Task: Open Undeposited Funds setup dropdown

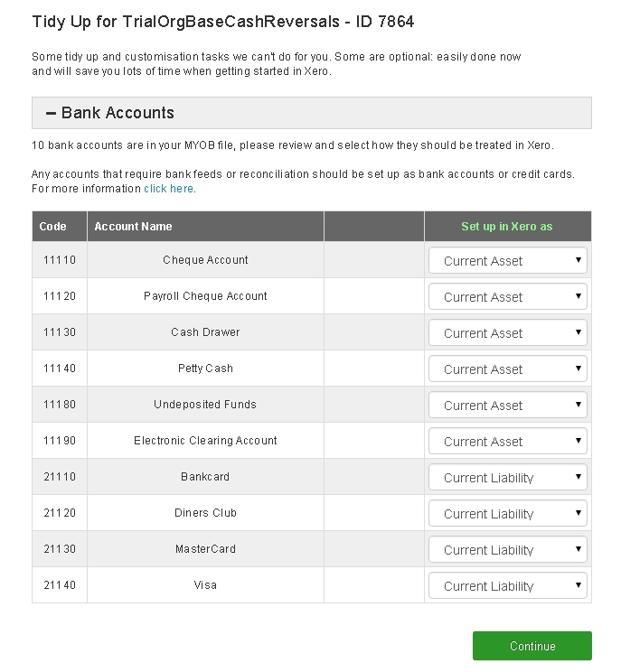Action: click(x=507, y=406)
